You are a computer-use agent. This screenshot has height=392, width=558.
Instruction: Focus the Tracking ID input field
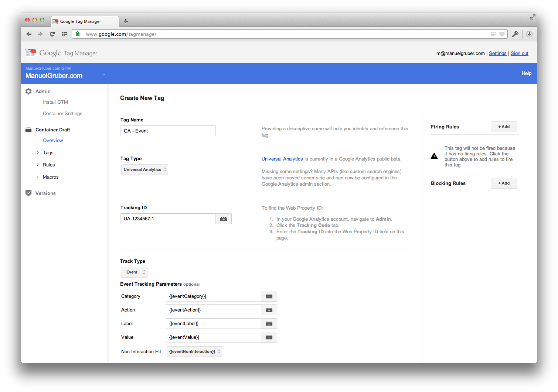tap(168, 219)
